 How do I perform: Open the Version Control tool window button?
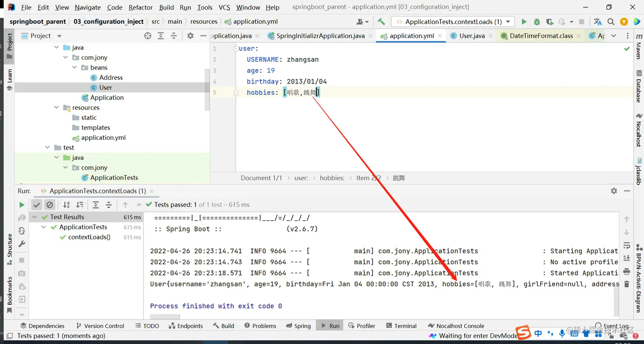click(x=100, y=326)
